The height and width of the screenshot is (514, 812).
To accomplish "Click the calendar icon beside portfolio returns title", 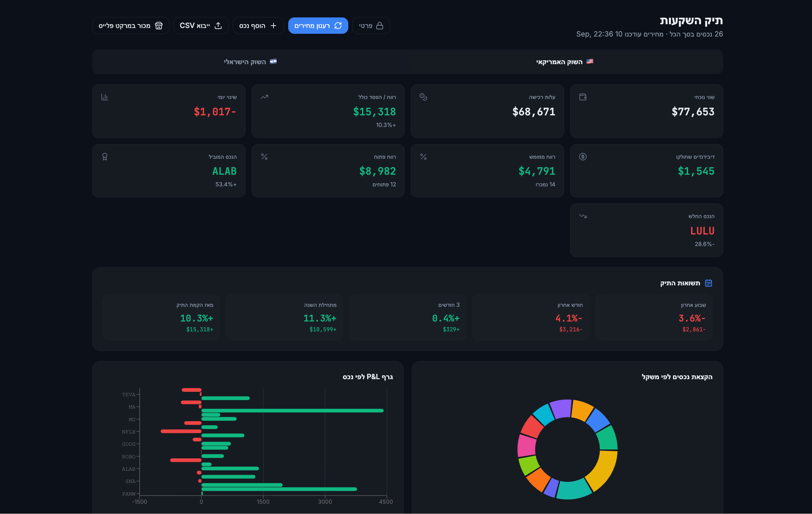I will (x=709, y=283).
